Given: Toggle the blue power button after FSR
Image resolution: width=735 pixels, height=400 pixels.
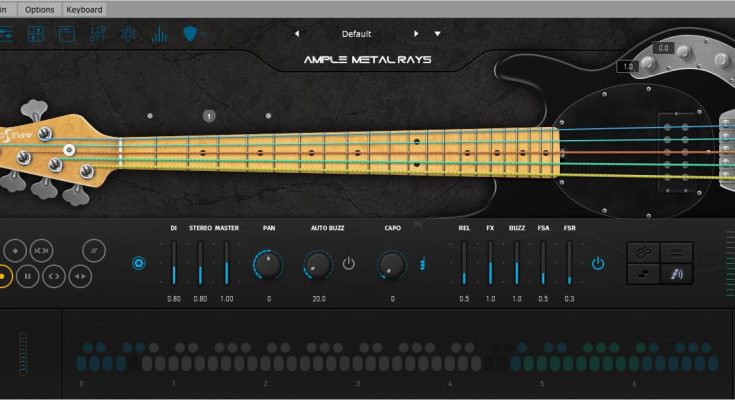Looking at the screenshot, I should point(598,264).
